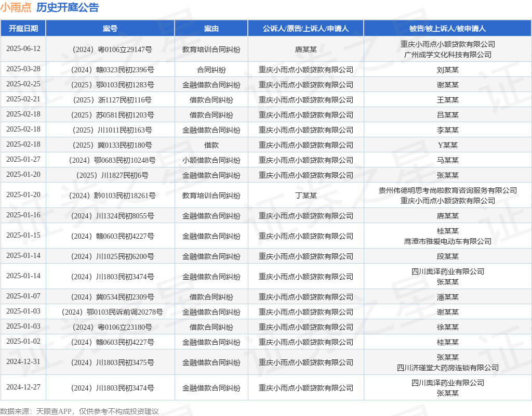Click plaintiff 唐某某 in first row
The height and width of the screenshot is (416, 532).
[305, 49]
